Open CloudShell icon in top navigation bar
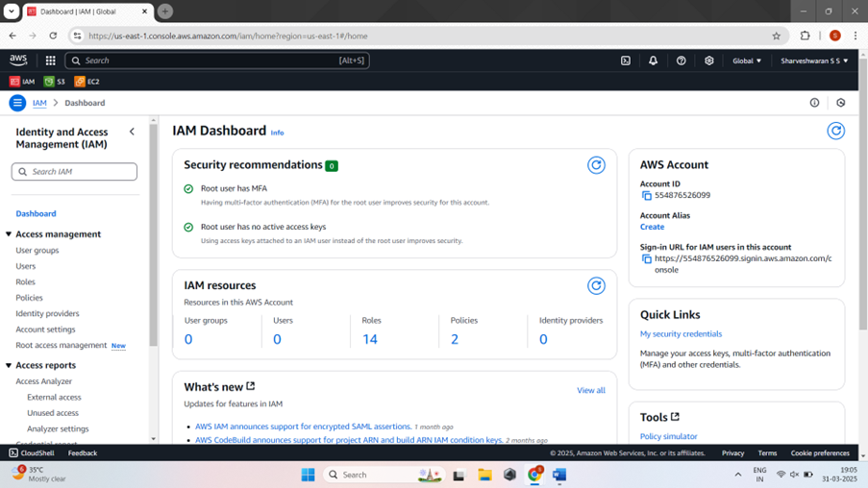Viewport: 868px width, 488px height. pos(626,61)
